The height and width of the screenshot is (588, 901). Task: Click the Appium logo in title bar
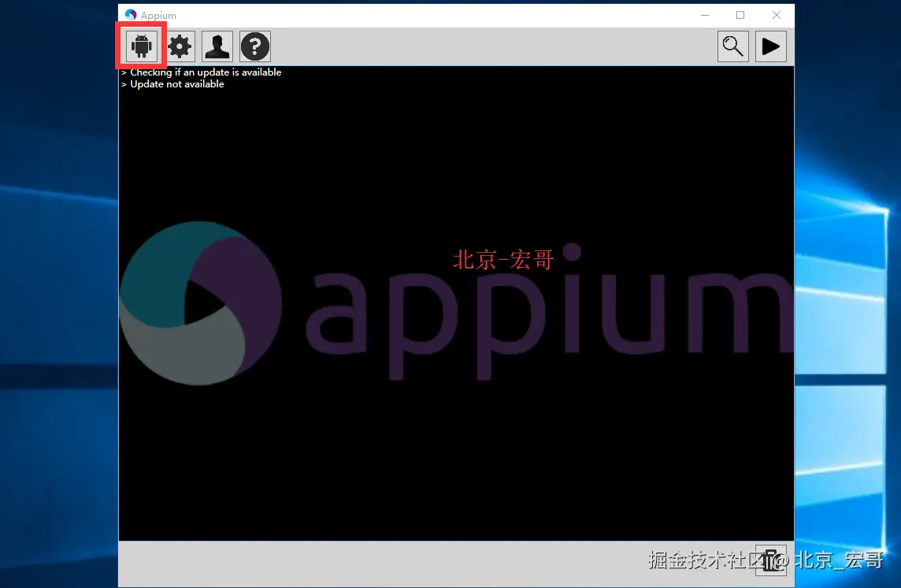coord(131,15)
